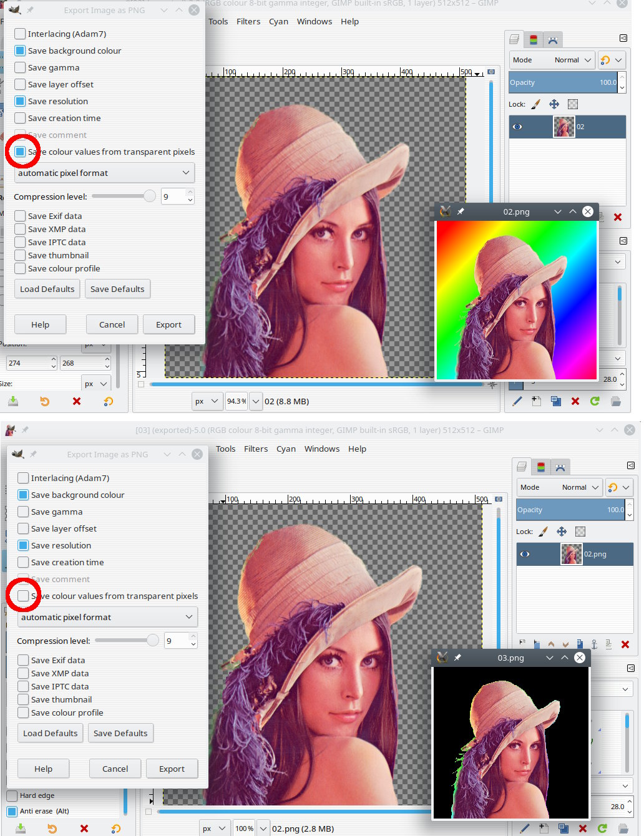Toggle Save gamma in the upper export dialog
The image size is (644, 836).
pos(20,67)
